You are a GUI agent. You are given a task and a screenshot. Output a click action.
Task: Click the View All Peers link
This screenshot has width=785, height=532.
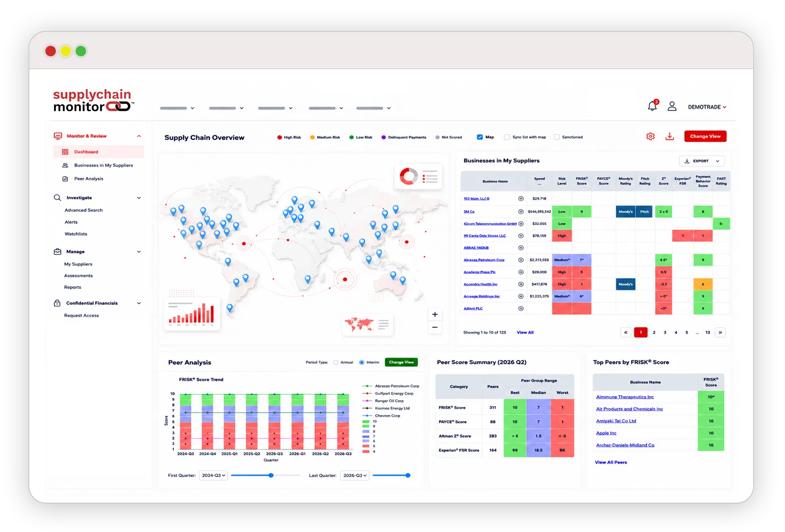coord(611,462)
